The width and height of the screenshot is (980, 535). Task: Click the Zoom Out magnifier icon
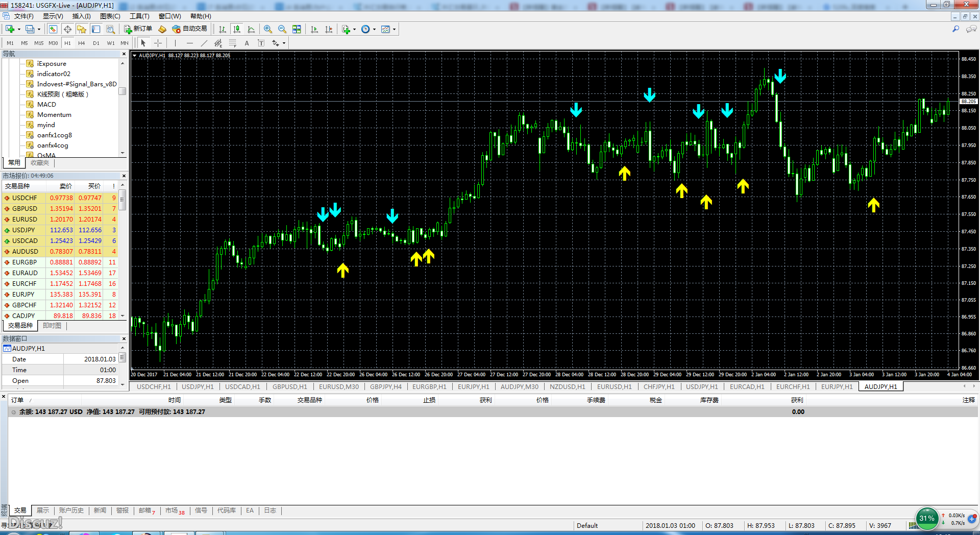(x=282, y=29)
